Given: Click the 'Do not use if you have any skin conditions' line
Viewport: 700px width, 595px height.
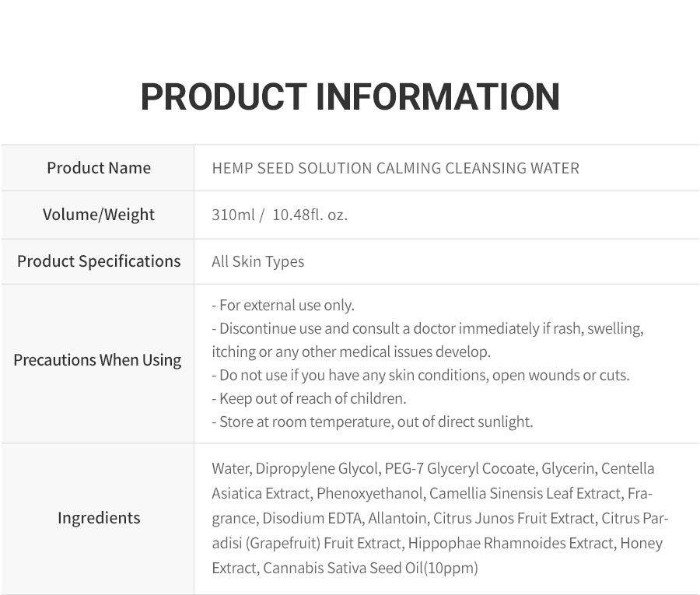Looking at the screenshot, I should pyautogui.click(x=421, y=376).
